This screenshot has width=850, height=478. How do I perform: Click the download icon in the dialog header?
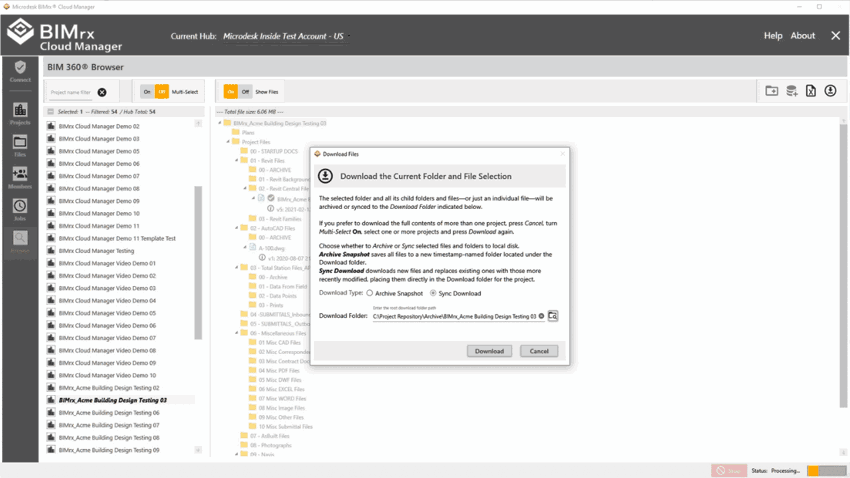click(325, 176)
